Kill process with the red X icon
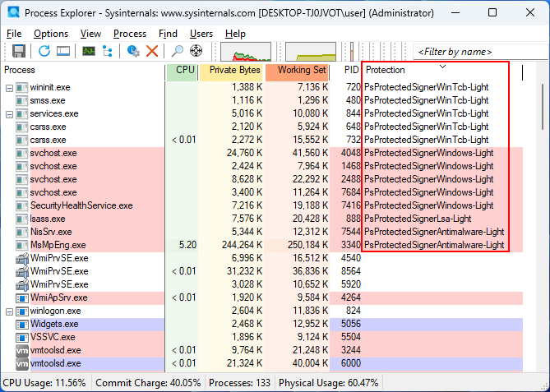 (152, 52)
